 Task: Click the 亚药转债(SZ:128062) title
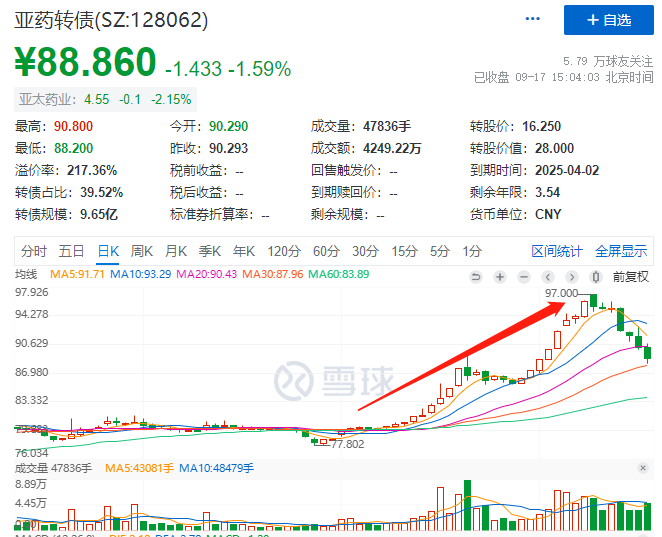tap(111, 20)
